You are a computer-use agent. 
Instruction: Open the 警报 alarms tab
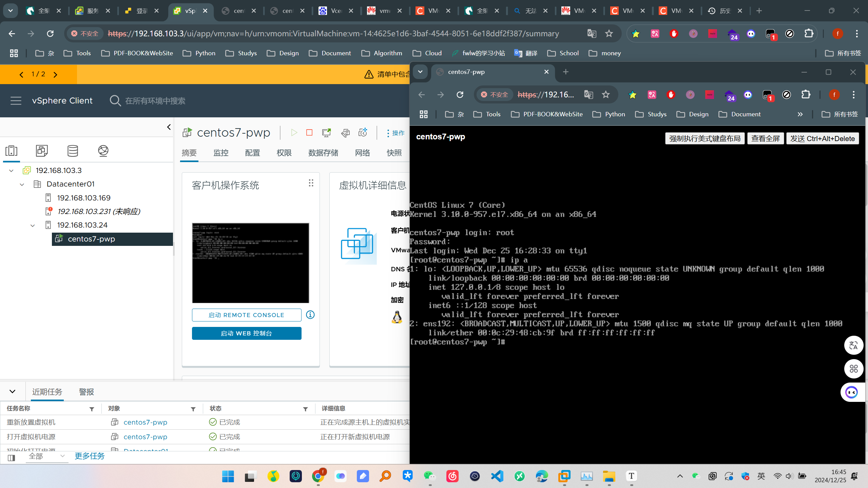[86, 392]
